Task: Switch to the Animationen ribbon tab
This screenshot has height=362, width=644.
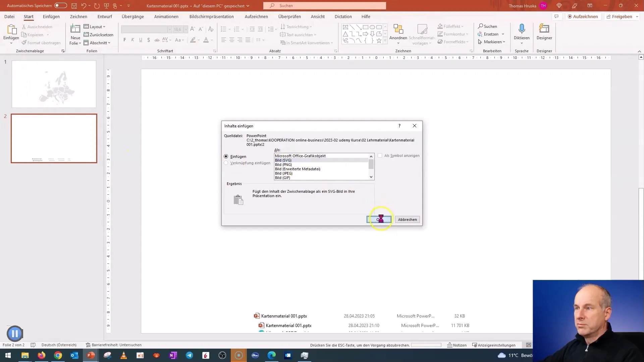Action: [166, 16]
